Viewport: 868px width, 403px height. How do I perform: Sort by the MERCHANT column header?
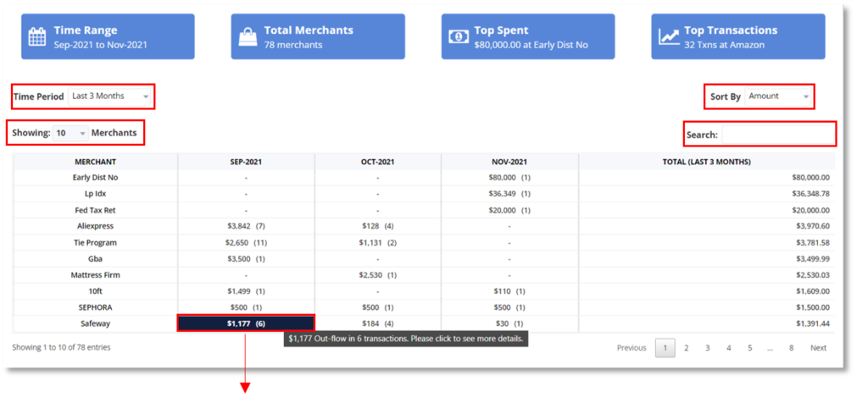pyautogui.click(x=95, y=162)
